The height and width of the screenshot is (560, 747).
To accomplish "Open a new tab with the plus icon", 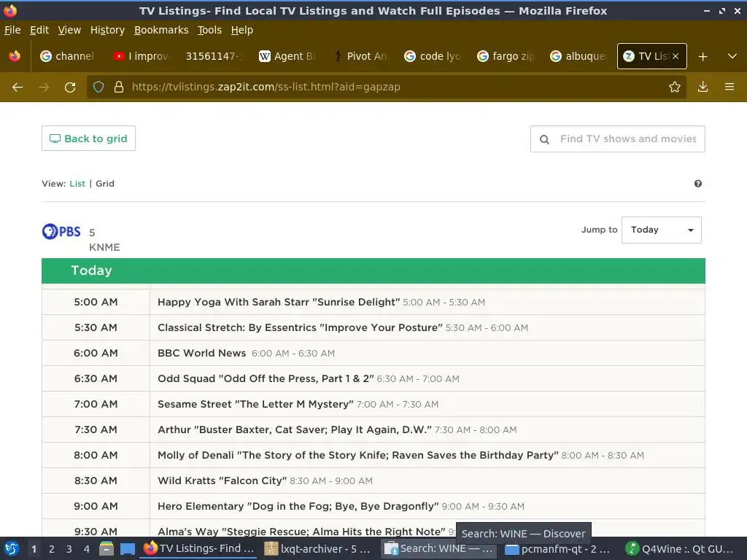I will click(703, 57).
